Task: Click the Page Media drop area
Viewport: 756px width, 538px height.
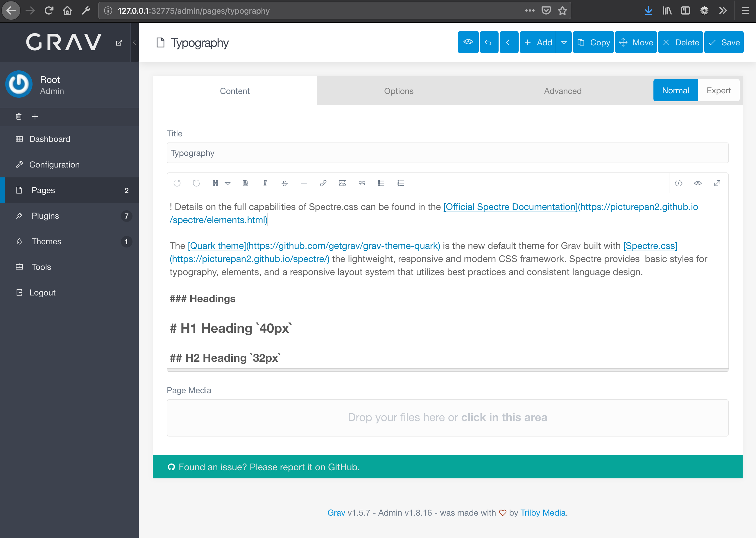Action: (x=447, y=418)
